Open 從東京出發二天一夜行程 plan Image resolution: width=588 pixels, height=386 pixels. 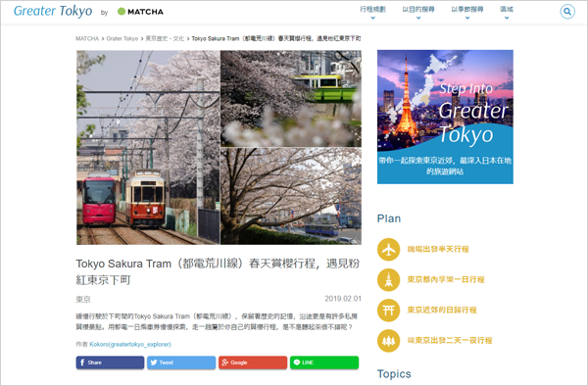point(450,340)
